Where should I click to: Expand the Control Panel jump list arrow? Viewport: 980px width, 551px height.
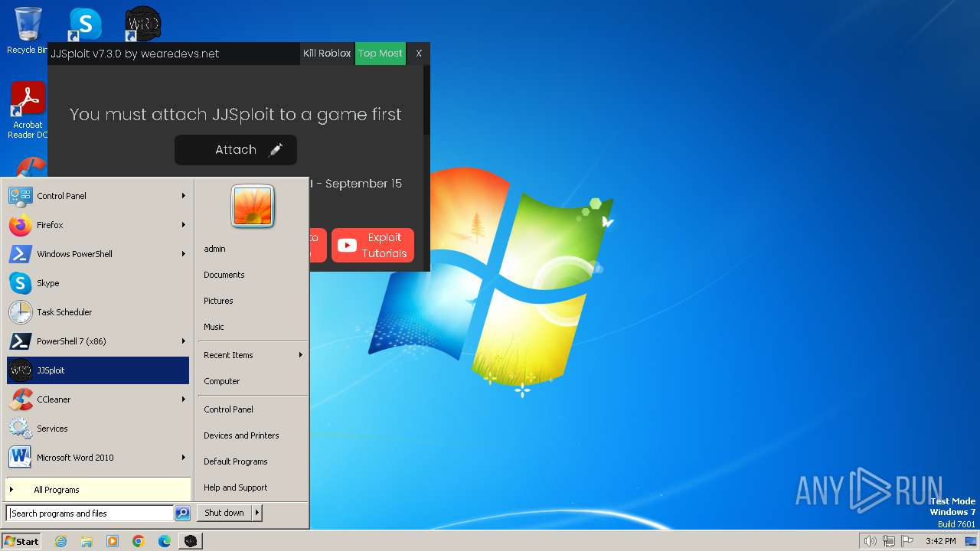pyautogui.click(x=184, y=196)
